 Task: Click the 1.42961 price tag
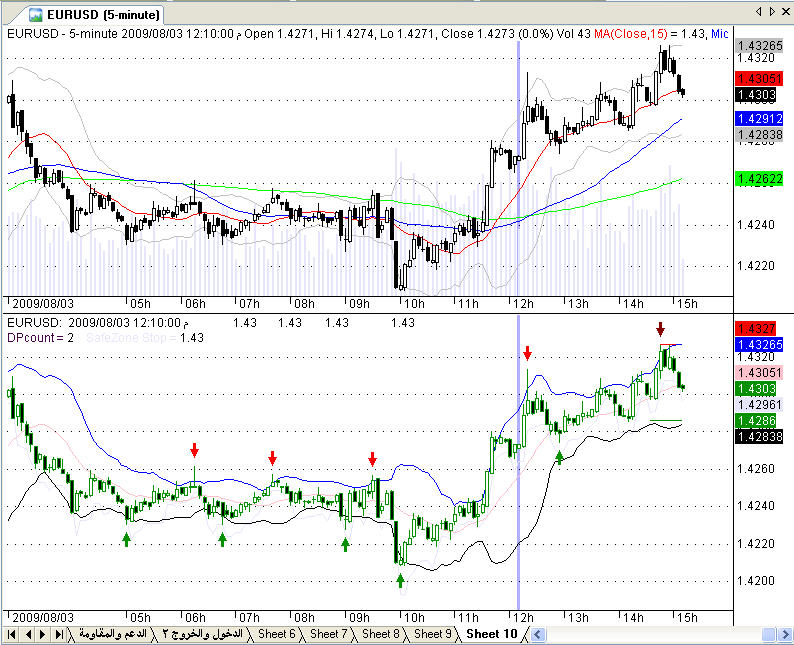click(759, 405)
